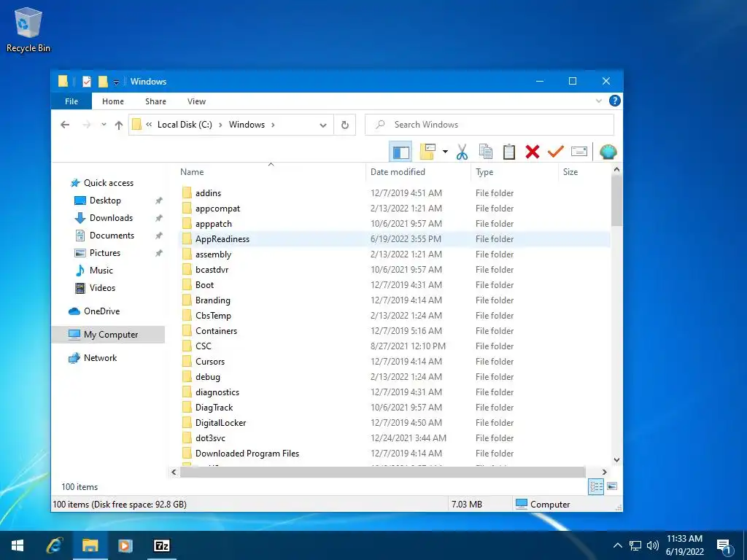Expand chevron after Local Disk (C:) in path
Viewport: 747px width, 560px height.
220,125
